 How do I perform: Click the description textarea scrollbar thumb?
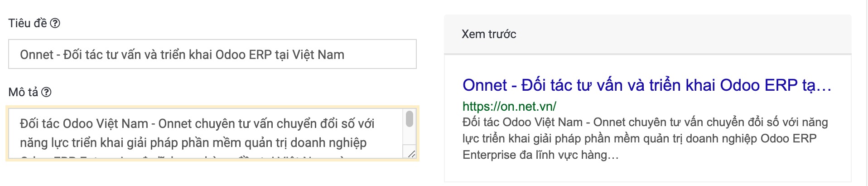410,119
